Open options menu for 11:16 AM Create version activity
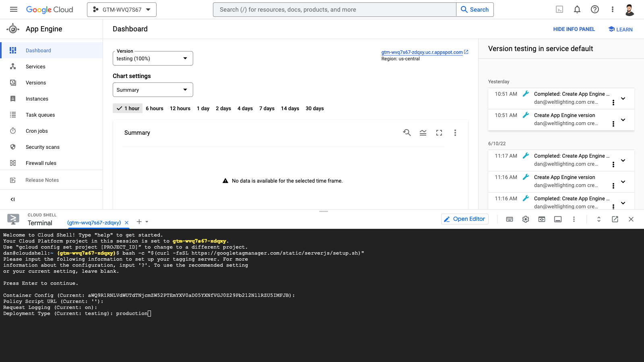 613,186
